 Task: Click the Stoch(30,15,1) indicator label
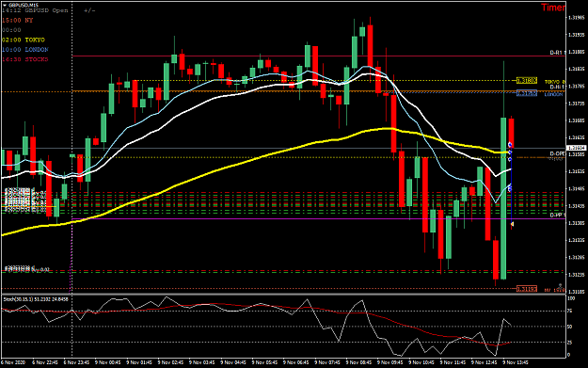pos(36,299)
